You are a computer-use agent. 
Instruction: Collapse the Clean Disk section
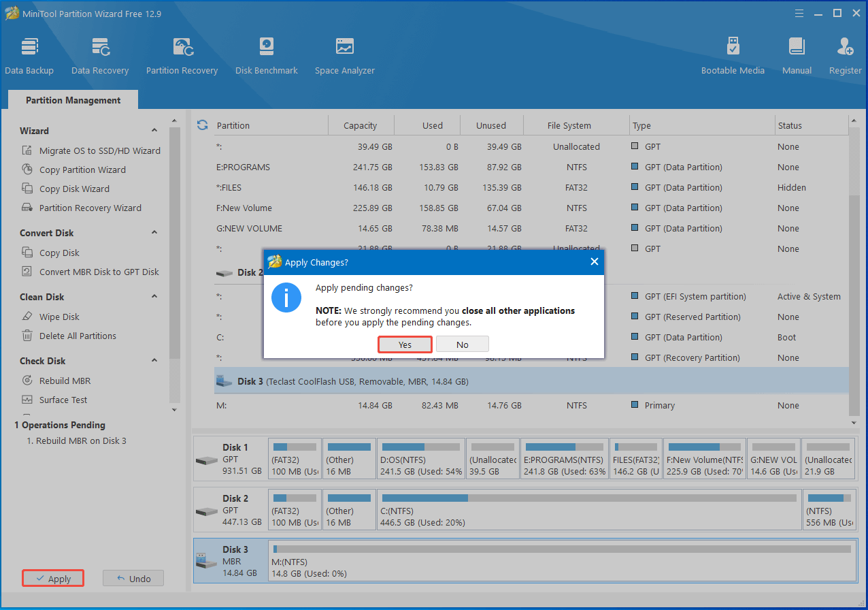point(154,297)
